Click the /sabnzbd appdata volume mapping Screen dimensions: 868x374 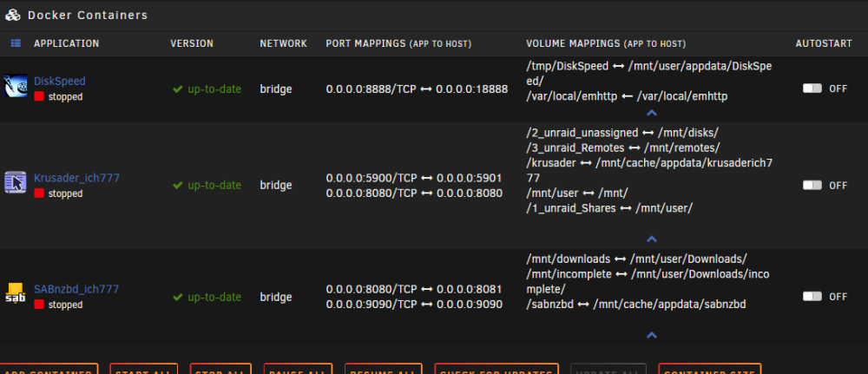pyautogui.click(x=636, y=305)
